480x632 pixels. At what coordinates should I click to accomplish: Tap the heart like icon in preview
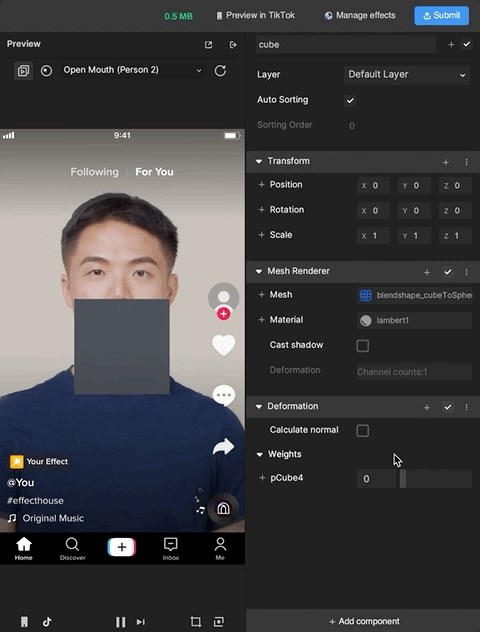click(224, 345)
